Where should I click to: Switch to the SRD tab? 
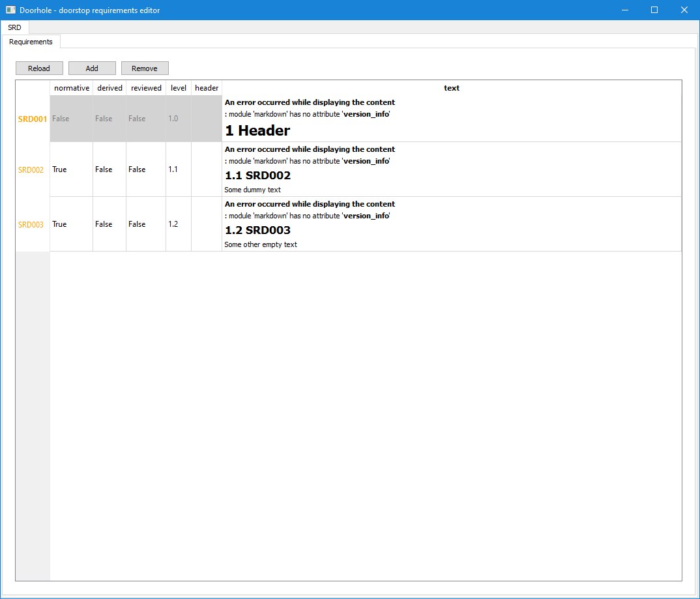pyautogui.click(x=14, y=27)
